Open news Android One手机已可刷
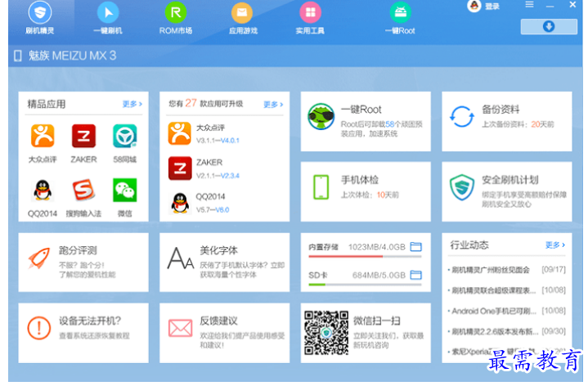Screen dimensions: 588x386 click(x=493, y=311)
